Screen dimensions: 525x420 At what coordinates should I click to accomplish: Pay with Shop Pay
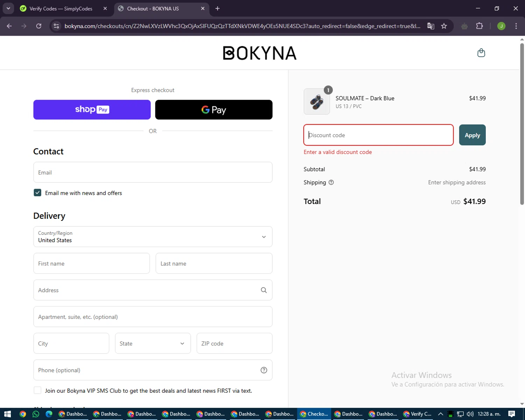[92, 110]
